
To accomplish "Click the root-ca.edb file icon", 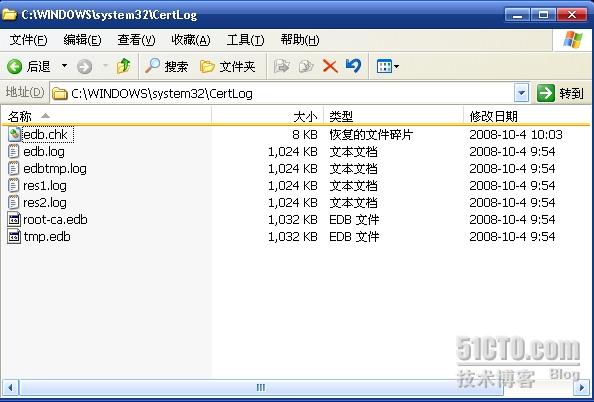I will (14, 220).
